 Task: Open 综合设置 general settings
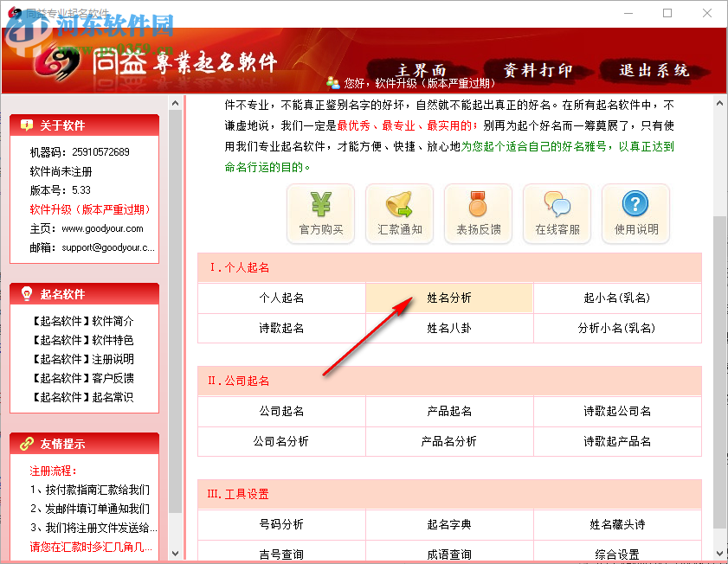(x=617, y=554)
